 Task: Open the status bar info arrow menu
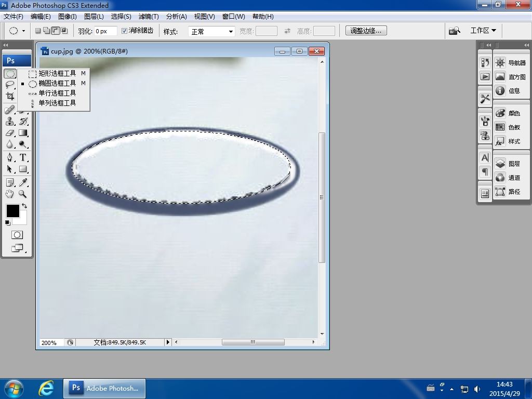pyautogui.click(x=168, y=342)
